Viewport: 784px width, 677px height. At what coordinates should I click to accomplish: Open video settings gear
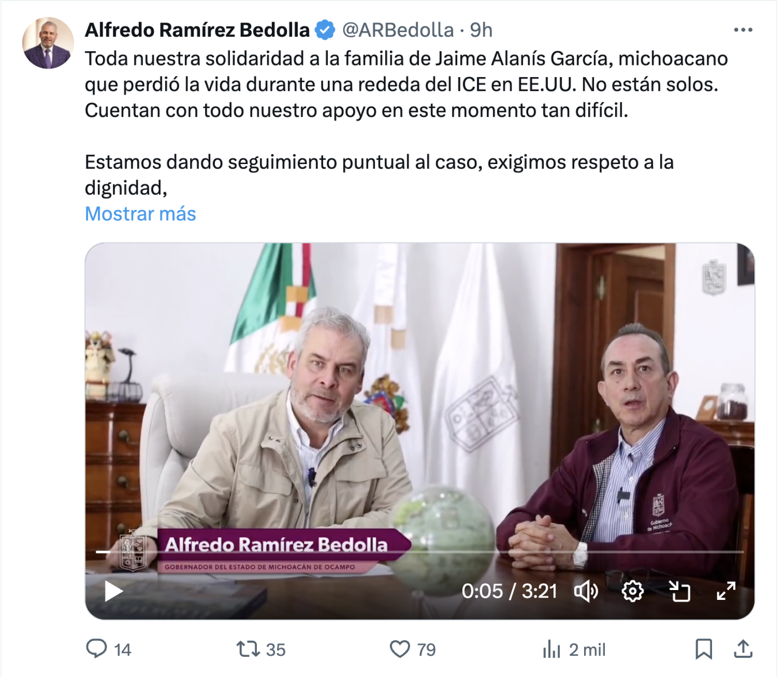(x=633, y=591)
